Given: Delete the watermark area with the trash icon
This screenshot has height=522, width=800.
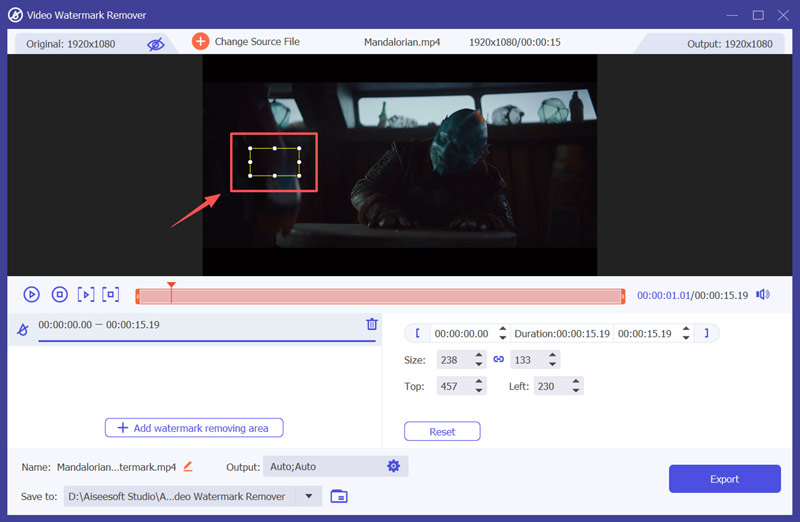Looking at the screenshot, I should click(372, 324).
